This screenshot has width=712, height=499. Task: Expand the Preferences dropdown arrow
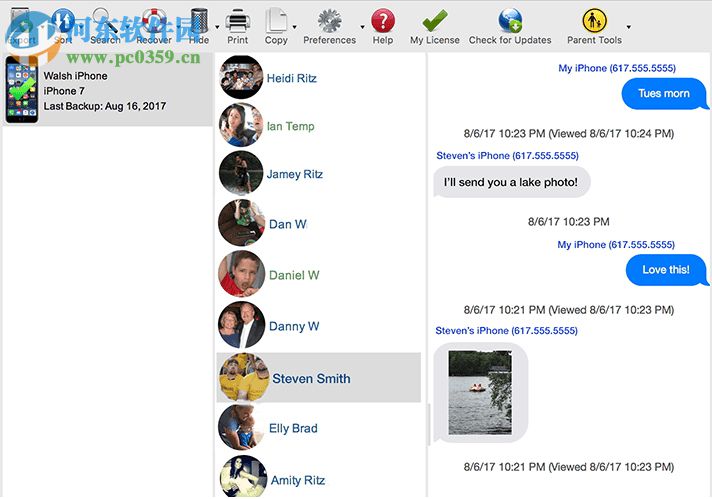(x=362, y=27)
